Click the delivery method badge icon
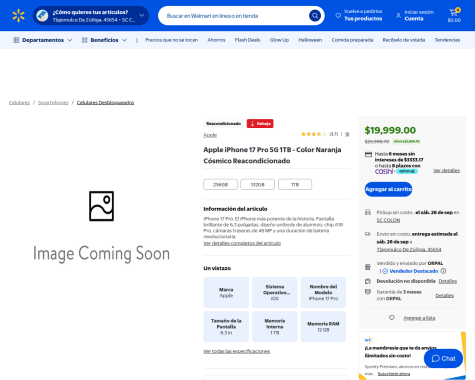475x380 pixels. [x=42, y=16]
